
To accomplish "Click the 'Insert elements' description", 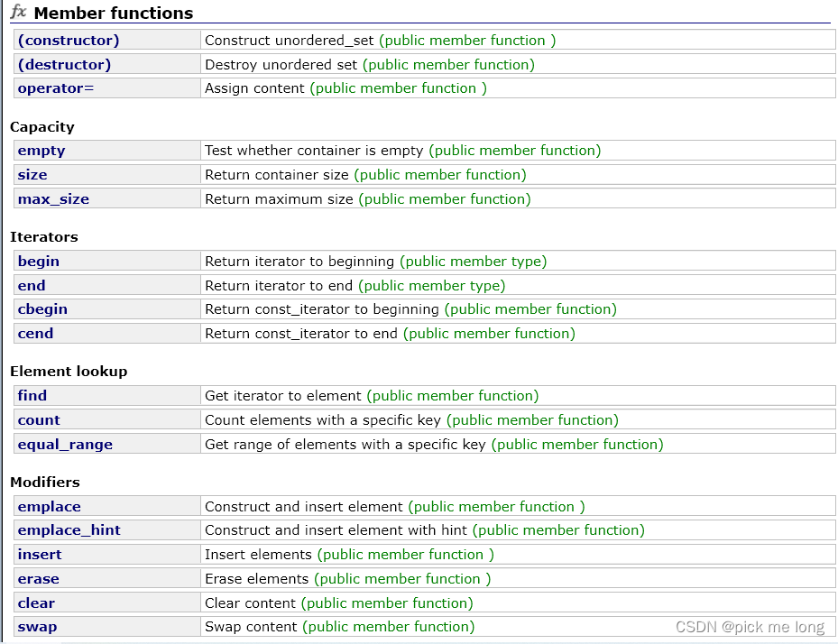I will pos(258,555).
